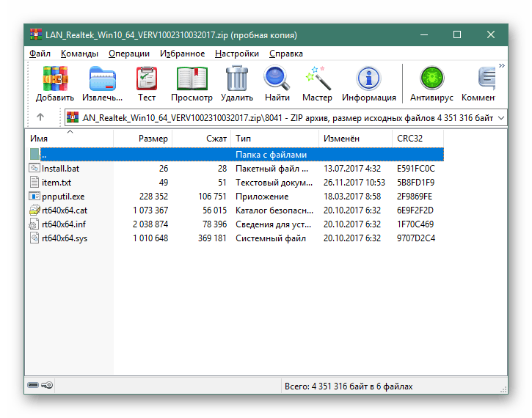Click the Коммент (Comment) toolbar icon

(486, 78)
